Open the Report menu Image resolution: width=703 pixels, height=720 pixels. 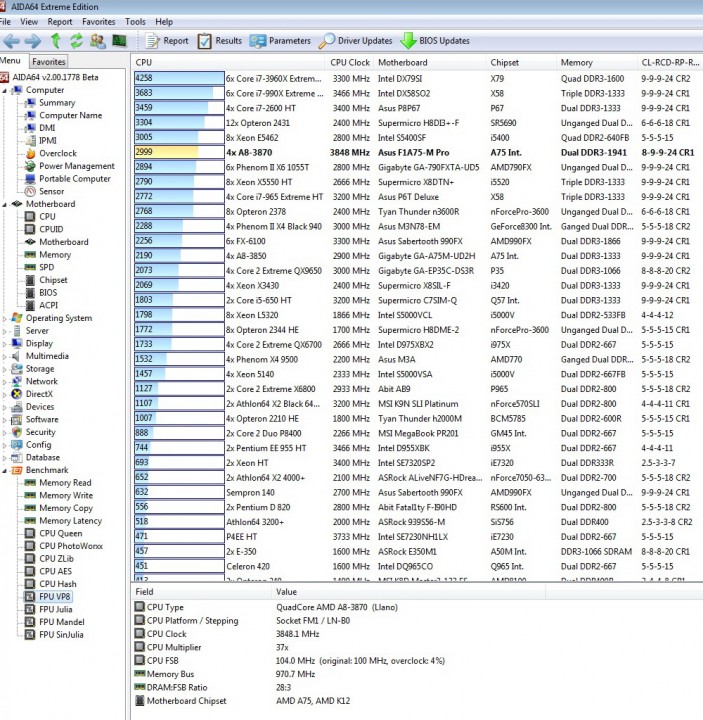point(60,22)
